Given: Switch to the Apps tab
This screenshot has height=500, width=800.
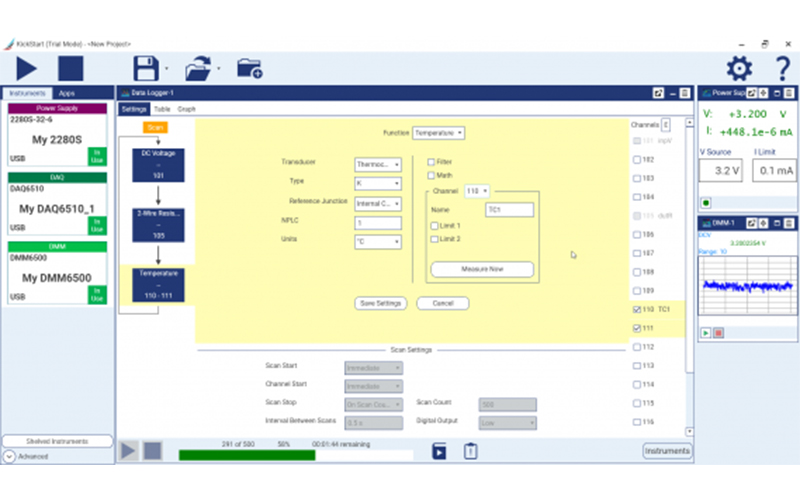Looking at the screenshot, I should (x=66, y=93).
